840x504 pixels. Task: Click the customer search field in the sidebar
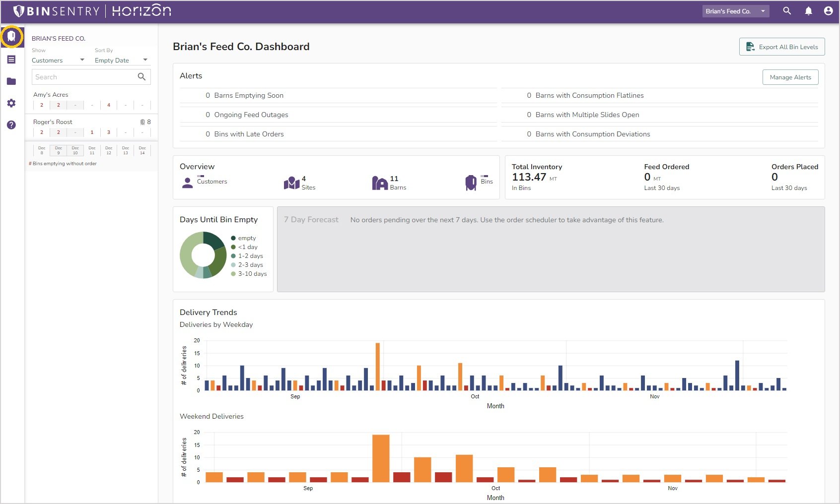point(84,76)
